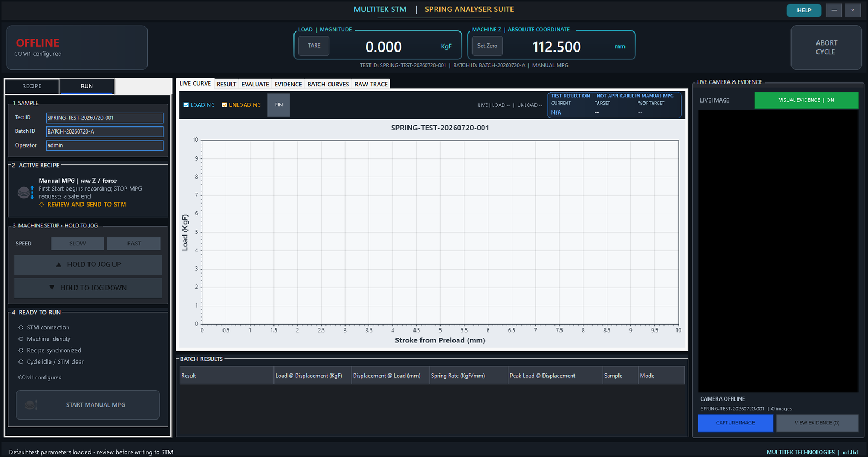Click Displacement @ Load (mm) column header

click(x=391, y=376)
